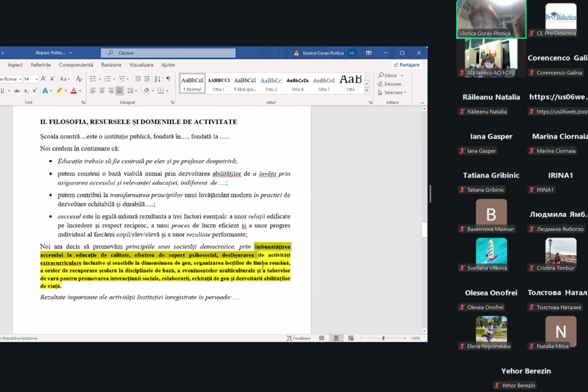Click the Sort (A-Z) icon
588x392 pixels.
coord(158,79)
